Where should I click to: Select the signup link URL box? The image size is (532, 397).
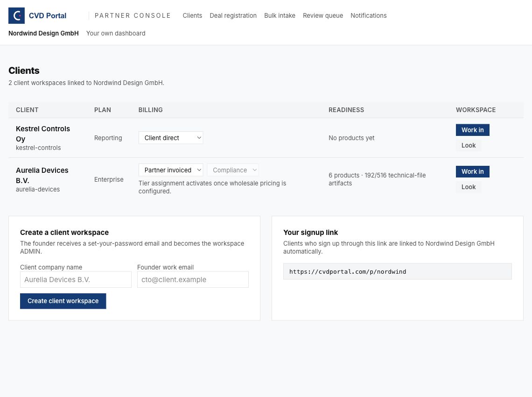point(397,271)
